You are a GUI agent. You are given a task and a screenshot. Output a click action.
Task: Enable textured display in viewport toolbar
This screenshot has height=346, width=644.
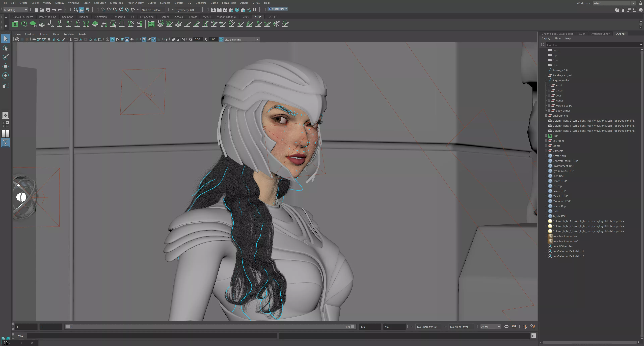(x=127, y=40)
